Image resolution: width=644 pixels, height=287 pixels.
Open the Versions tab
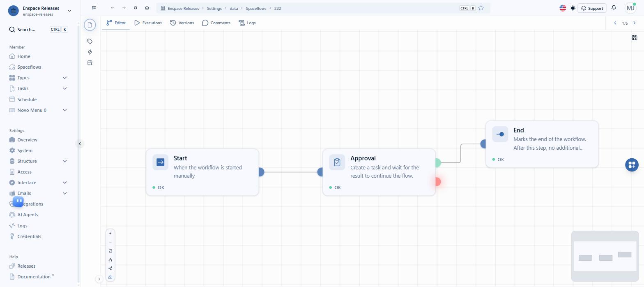(x=182, y=23)
